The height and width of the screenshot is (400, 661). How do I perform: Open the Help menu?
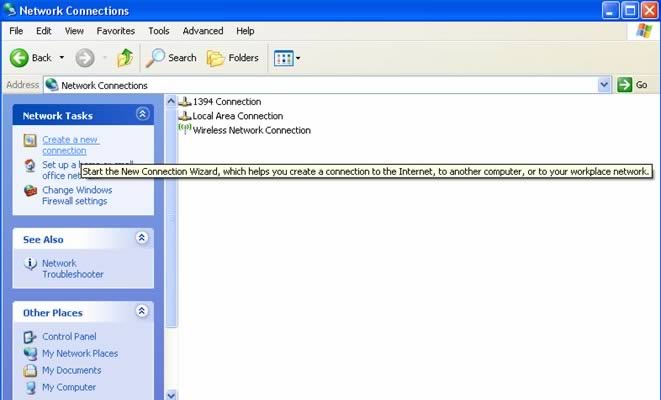[245, 31]
